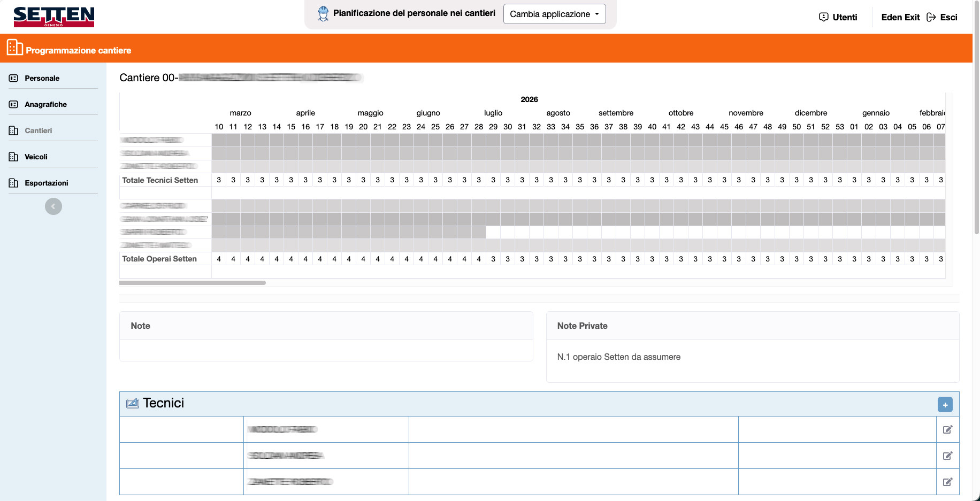Open the Esportazioni sidebar section

tap(46, 183)
